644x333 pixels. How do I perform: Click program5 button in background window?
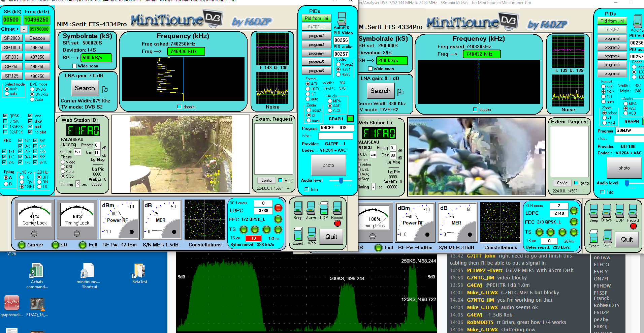(612, 65)
